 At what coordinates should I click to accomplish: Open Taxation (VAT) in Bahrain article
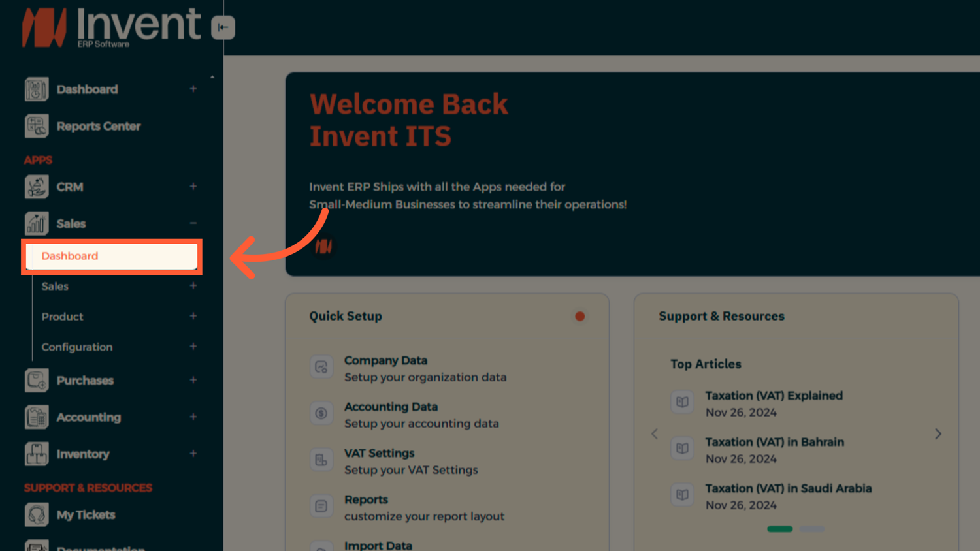[x=774, y=442]
